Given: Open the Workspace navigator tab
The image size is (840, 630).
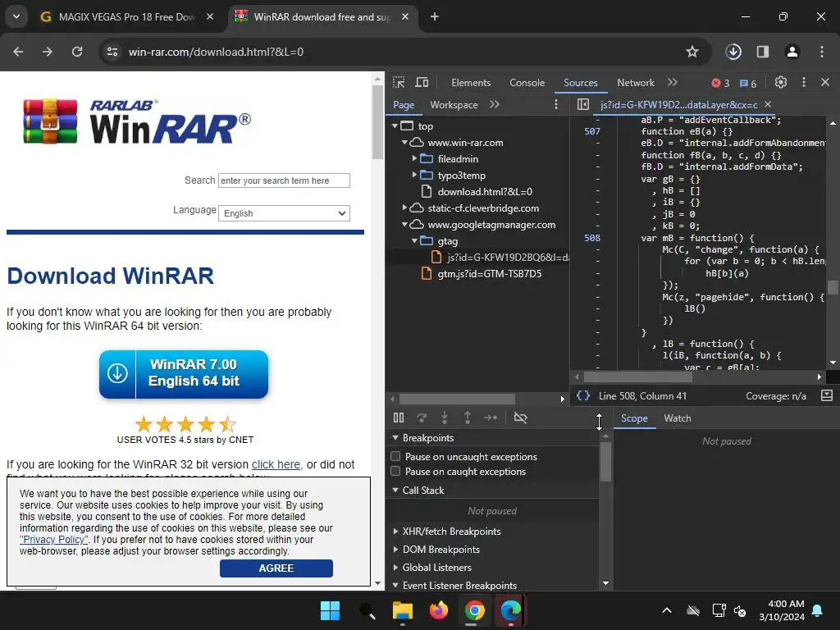Looking at the screenshot, I should tap(454, 104).
